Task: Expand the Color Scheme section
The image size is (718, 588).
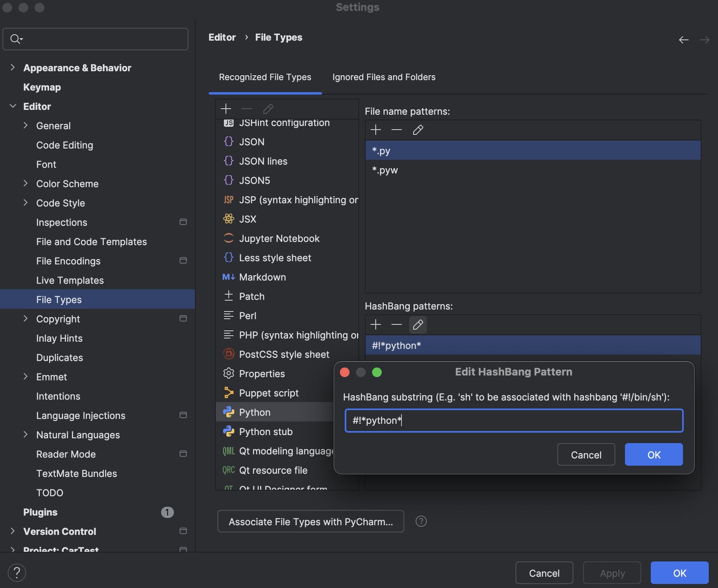Action: click(25, 184)
